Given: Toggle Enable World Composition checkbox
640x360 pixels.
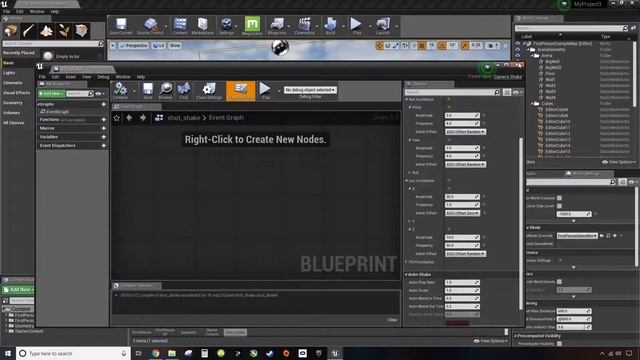Looking at the screenshot, I should [x=559, y=198].
